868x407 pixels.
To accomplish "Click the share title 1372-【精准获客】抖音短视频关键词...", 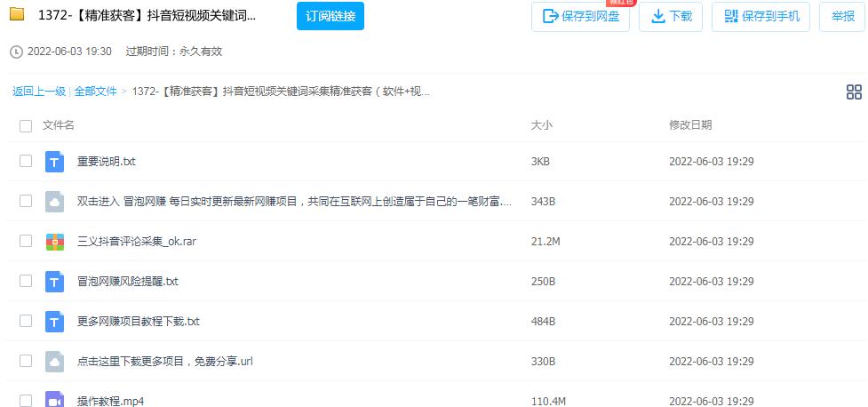I will point(147,15).
